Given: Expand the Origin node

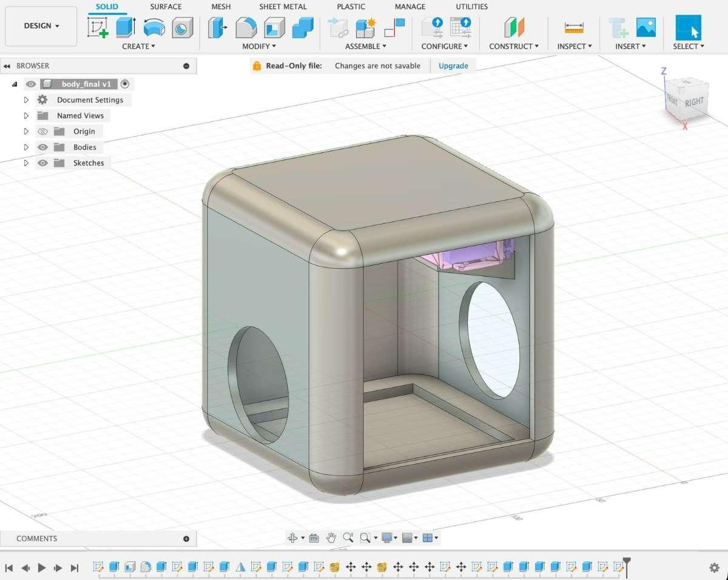Looking at the screenshot, I should tap(26, 132).
